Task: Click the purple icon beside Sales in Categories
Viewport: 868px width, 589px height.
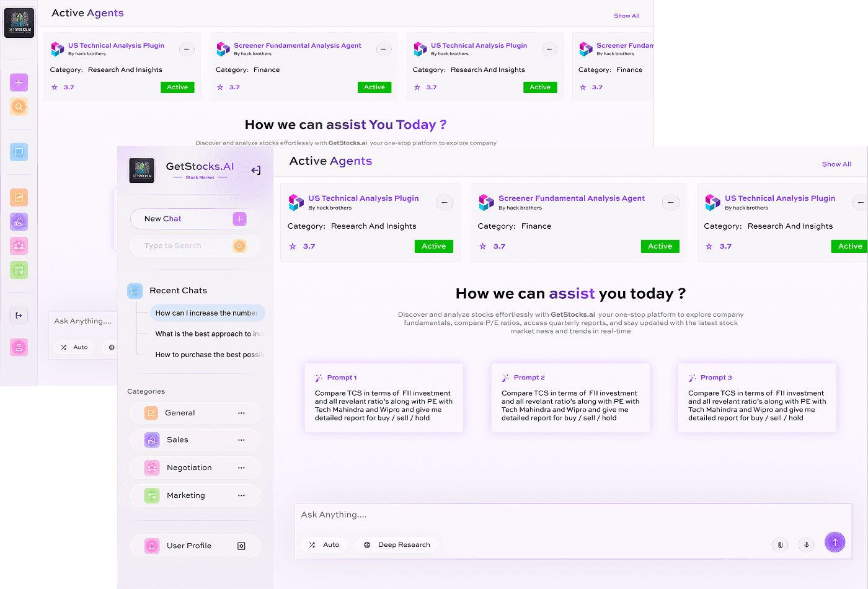Action: (151, 440)
